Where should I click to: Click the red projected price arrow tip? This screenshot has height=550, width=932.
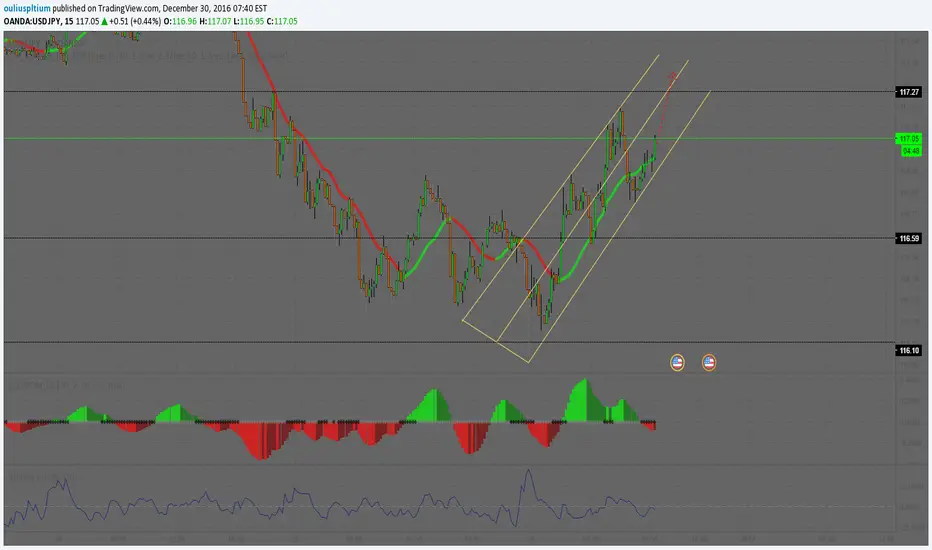click(672, 76)
